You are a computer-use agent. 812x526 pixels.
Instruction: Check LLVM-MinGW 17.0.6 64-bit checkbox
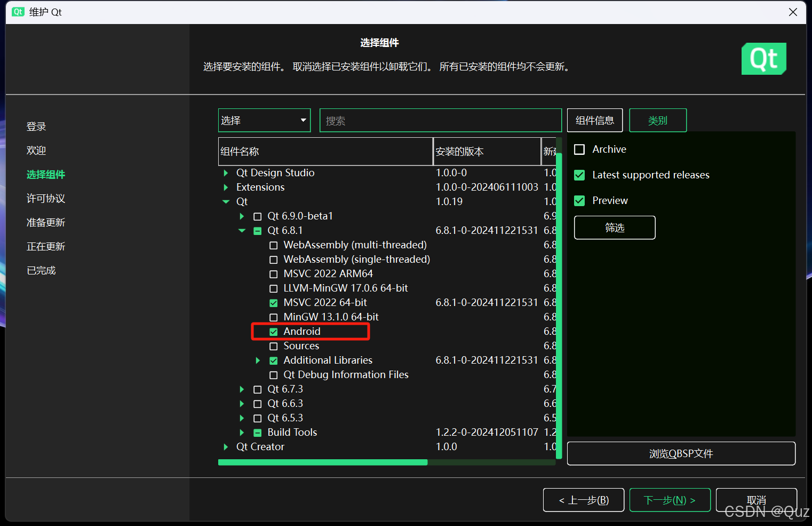click(274, 288)
